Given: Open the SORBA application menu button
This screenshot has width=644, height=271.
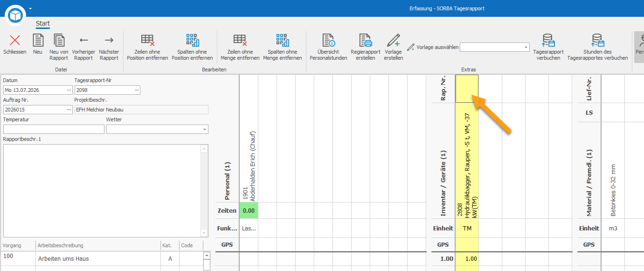Looking at the screenshot, I should pyautogui.click(x=16, y=15).
